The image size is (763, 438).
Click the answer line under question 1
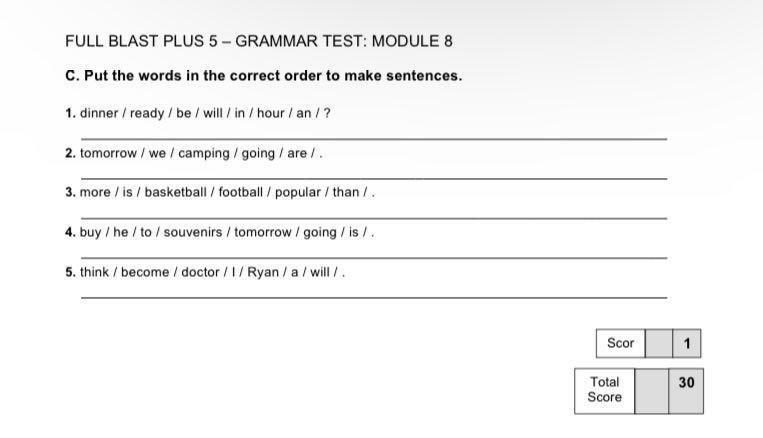point(373,136)
